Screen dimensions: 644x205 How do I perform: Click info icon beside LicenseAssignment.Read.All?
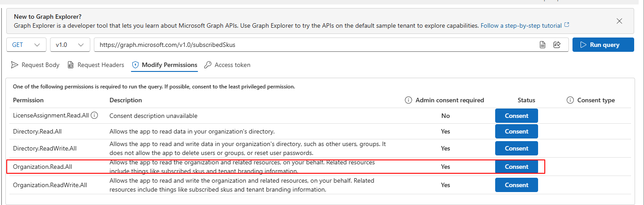tap(94, 116)
